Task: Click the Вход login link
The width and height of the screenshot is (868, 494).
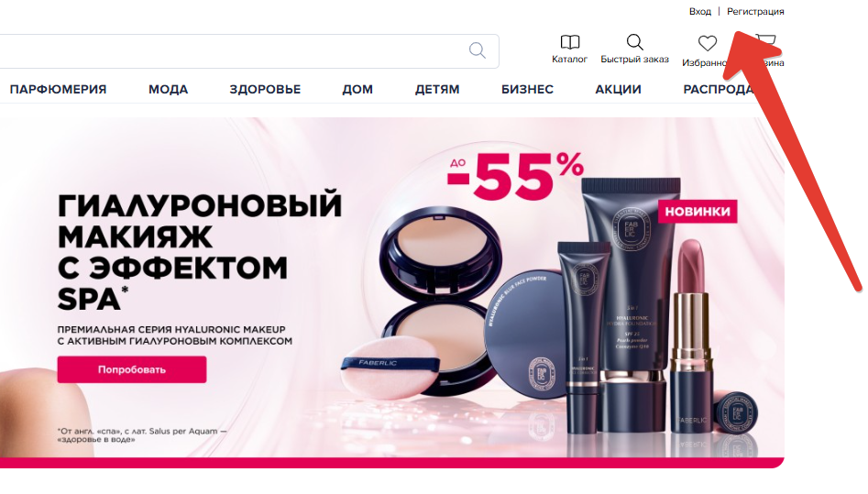Action: coord(699,11)
